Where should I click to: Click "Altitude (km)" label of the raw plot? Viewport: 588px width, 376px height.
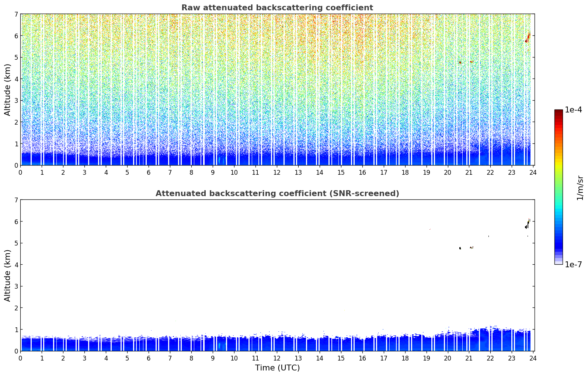click(x=8, y=90)
